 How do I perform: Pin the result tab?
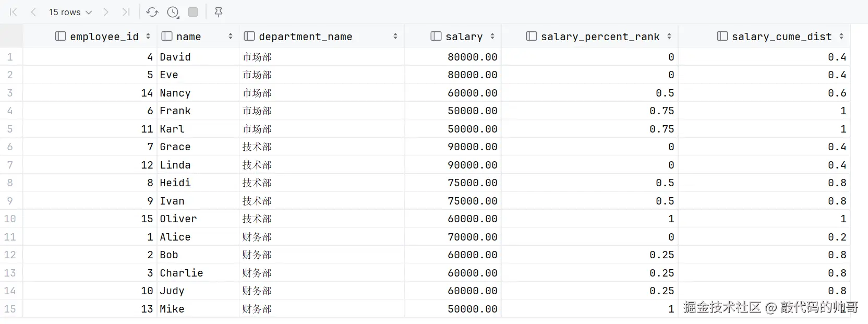219,12
